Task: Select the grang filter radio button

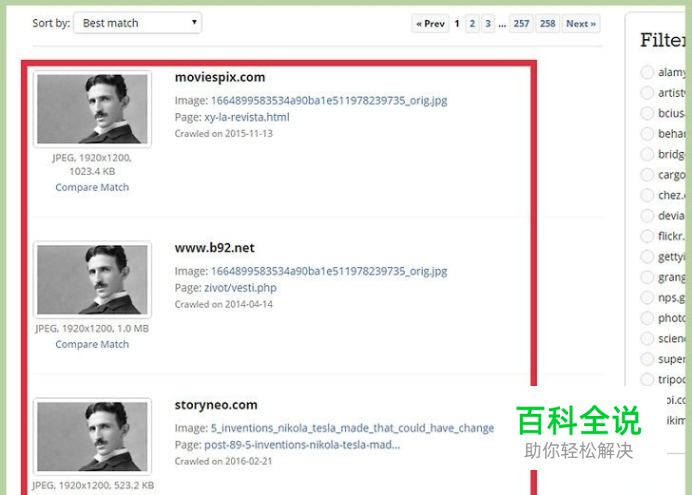Action: coord(647,277)
